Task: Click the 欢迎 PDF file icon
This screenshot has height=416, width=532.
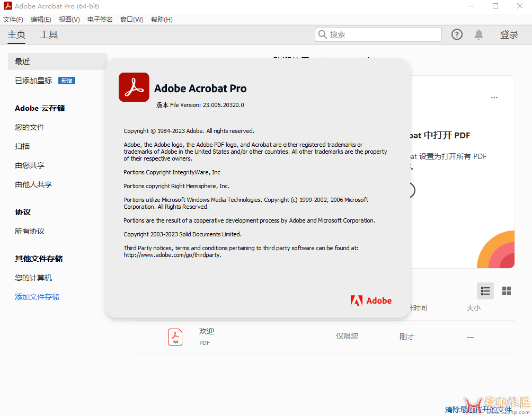Action: click(175, 337)
